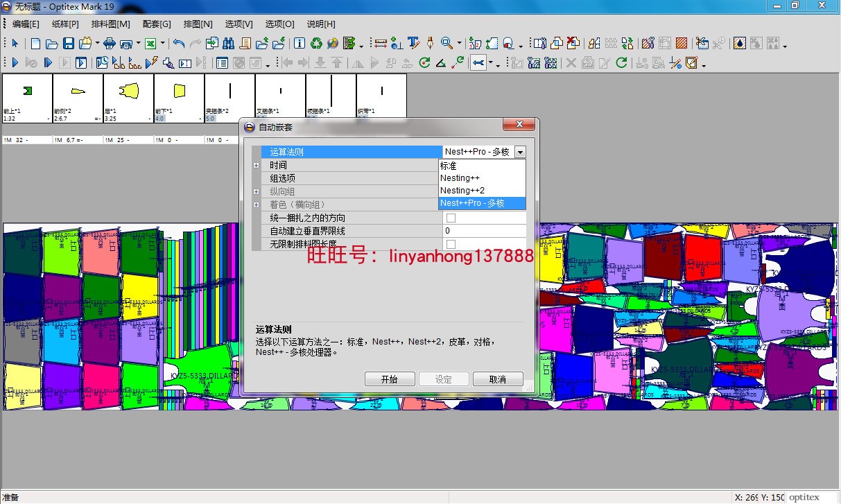
Task: Choose Nesting++2 from the list
Action: (482, 191)
